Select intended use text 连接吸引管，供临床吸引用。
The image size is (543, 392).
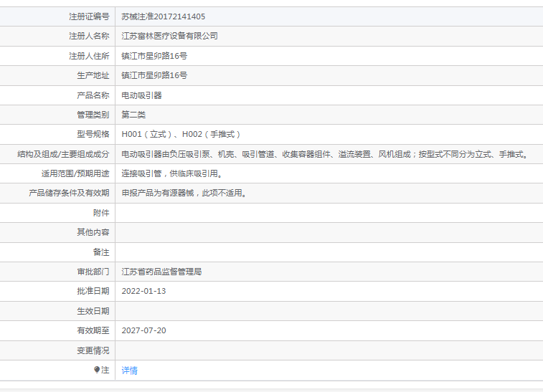click(172, 173)
